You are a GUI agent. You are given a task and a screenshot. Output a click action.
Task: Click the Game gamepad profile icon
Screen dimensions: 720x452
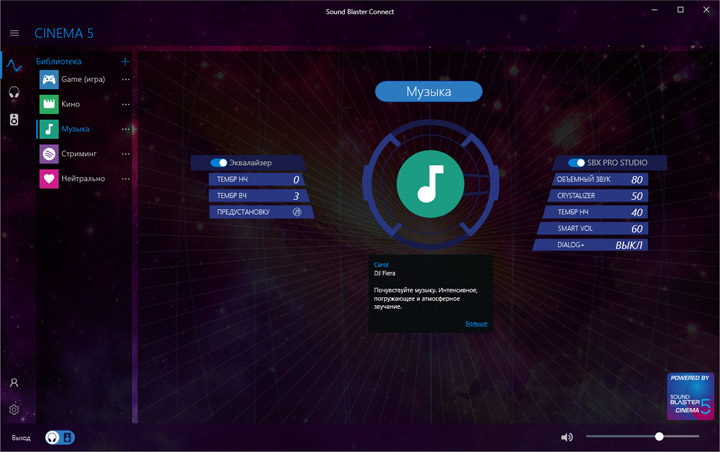pyautogui.click(x=49, y=79)
